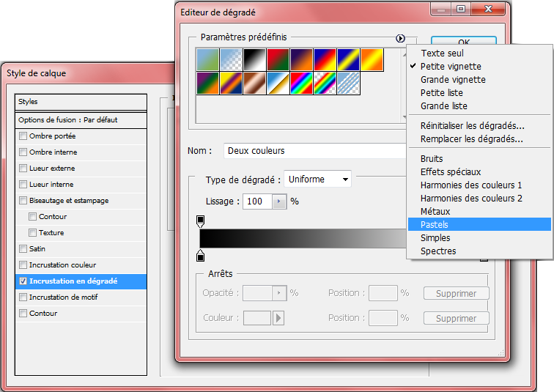The width and height of the screenshot is (554, 392).
Task: Select the transparent stripes gradient preset
Action: tap(348, 82)
